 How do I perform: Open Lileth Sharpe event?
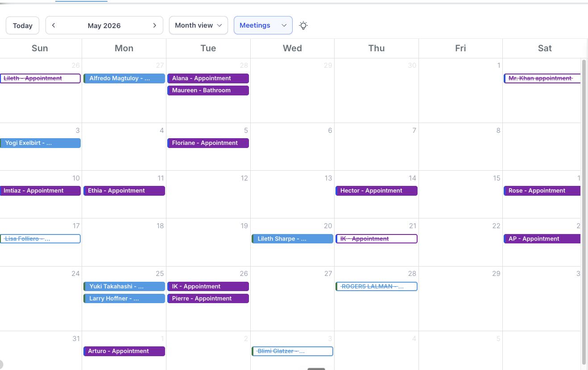click(x=292, y=239)
